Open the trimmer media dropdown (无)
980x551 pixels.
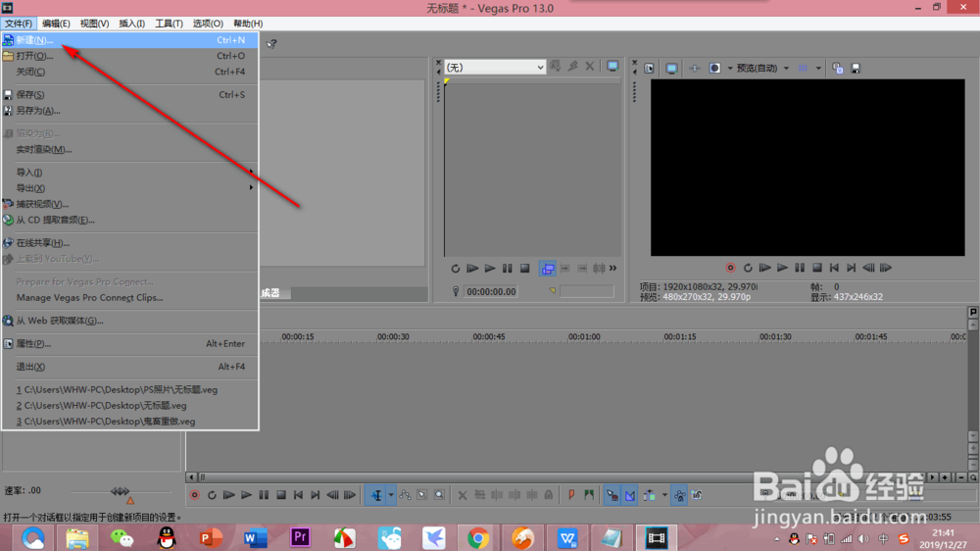[495, 67]
